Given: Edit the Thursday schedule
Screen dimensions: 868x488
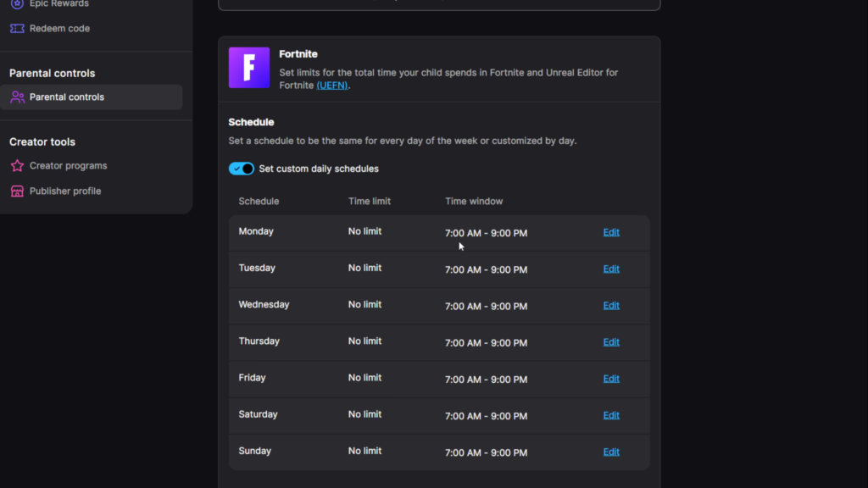Looking at the screenshot, I should (611, 342).
